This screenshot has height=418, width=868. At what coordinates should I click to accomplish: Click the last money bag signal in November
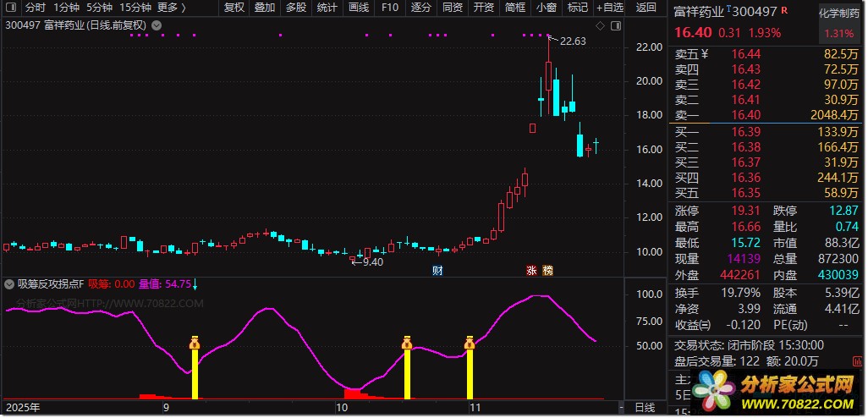(470, 343)
